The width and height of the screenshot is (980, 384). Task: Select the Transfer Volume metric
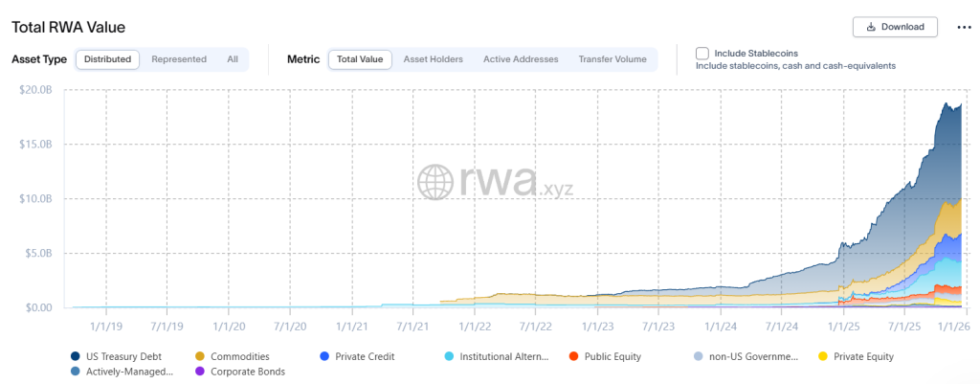click(x=612, y=59)
